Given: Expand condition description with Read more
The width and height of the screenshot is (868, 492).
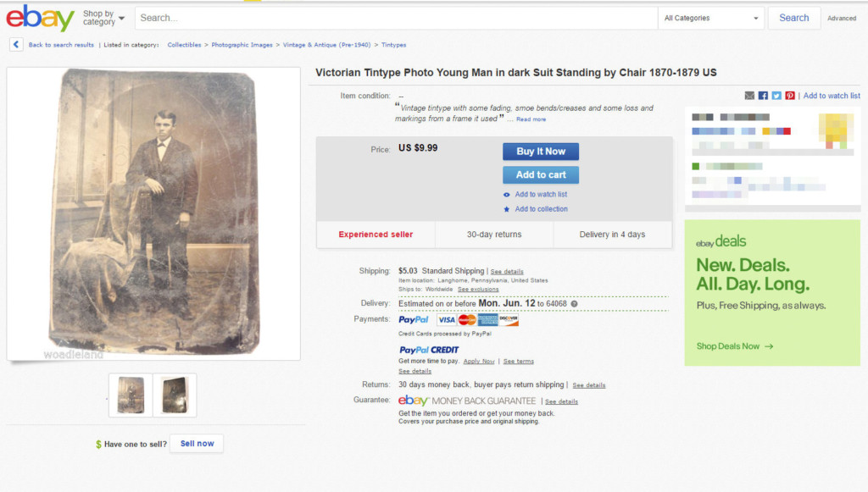Looking at the screenshot, I should [531, 119].
